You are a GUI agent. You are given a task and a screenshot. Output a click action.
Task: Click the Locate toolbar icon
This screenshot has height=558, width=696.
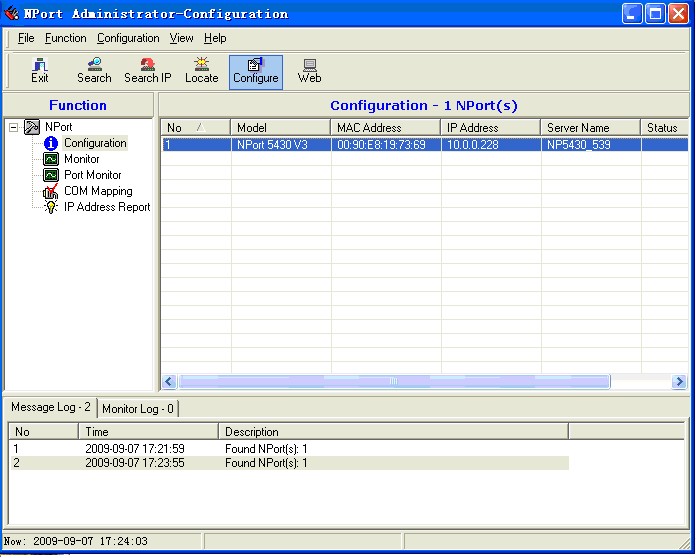click(202, 71)
